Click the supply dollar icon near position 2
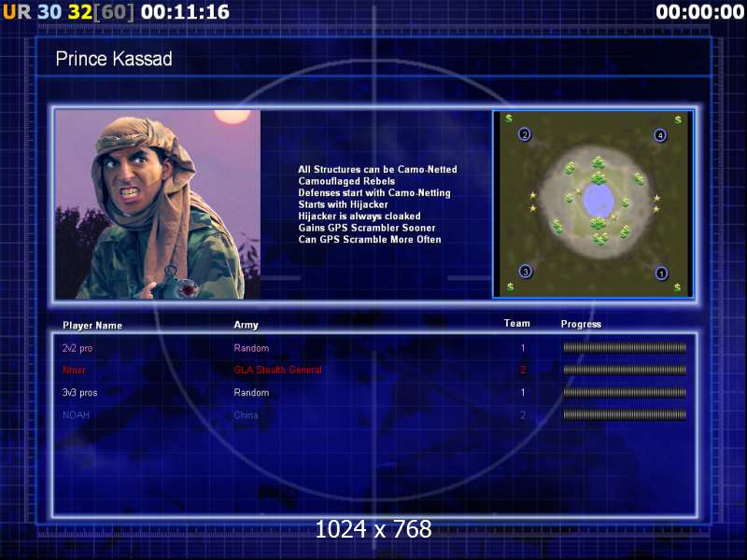 click(509, 118)
